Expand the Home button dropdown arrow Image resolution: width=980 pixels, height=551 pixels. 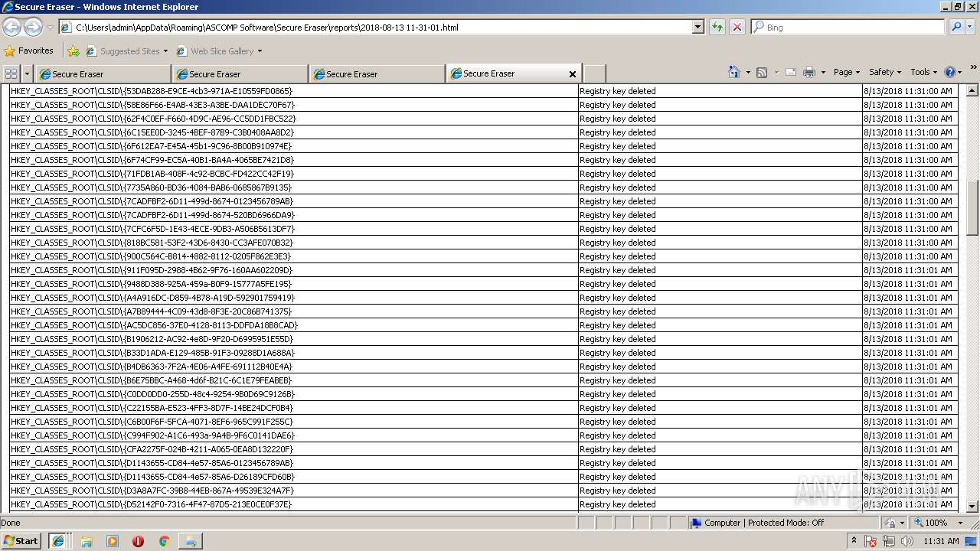[746, 72]
